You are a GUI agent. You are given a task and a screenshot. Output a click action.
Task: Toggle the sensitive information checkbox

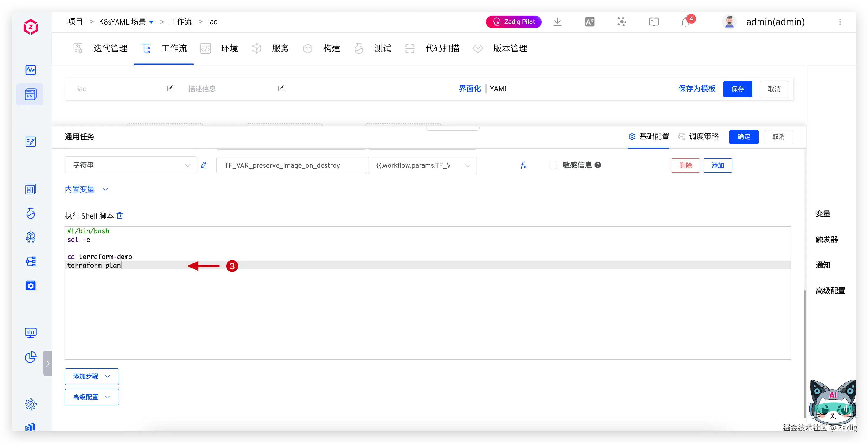coord(553,165)
